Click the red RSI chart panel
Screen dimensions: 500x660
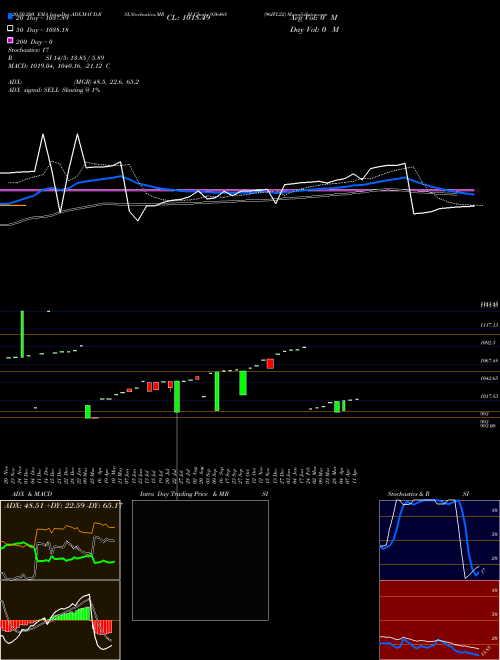(x=439, y=620)
